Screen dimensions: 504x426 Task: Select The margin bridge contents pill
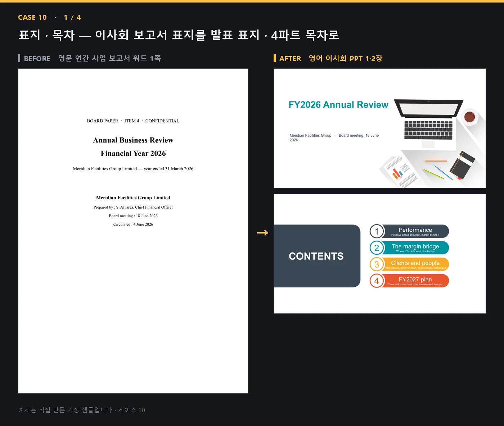click(x=415, y=248)
